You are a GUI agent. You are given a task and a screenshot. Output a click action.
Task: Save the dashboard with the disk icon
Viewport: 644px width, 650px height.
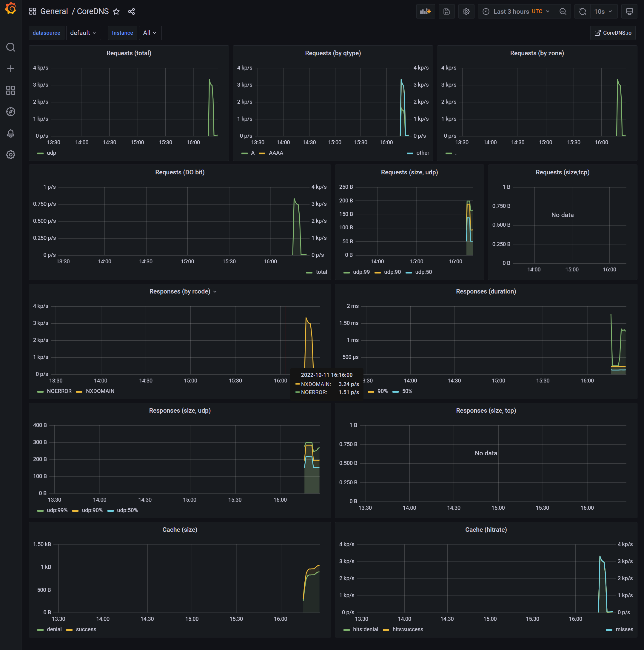447,11
